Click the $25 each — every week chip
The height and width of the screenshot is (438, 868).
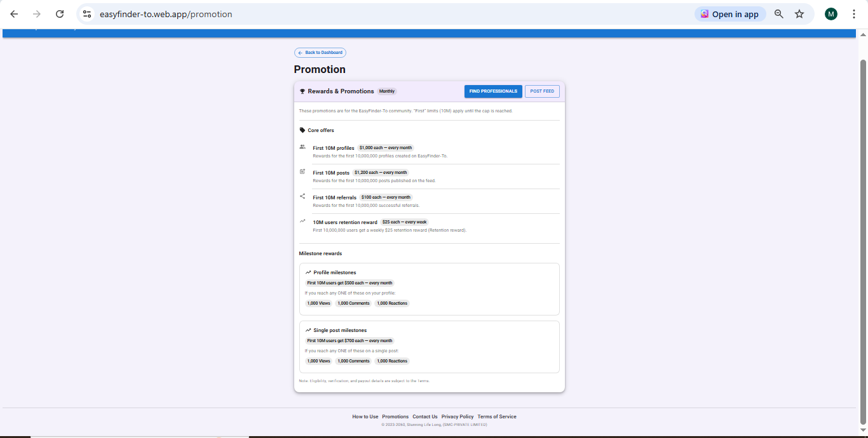[x=404, y=222]
